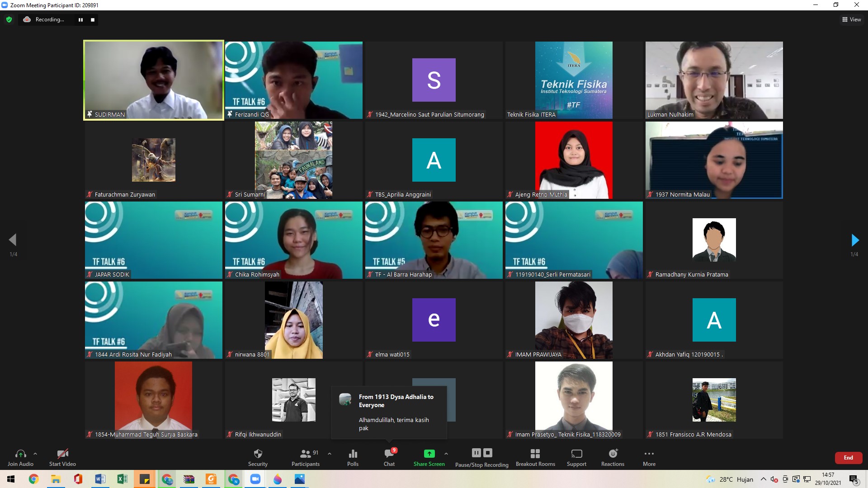
Task: Expand share screen options caret
Action: [x=446, y=454]
